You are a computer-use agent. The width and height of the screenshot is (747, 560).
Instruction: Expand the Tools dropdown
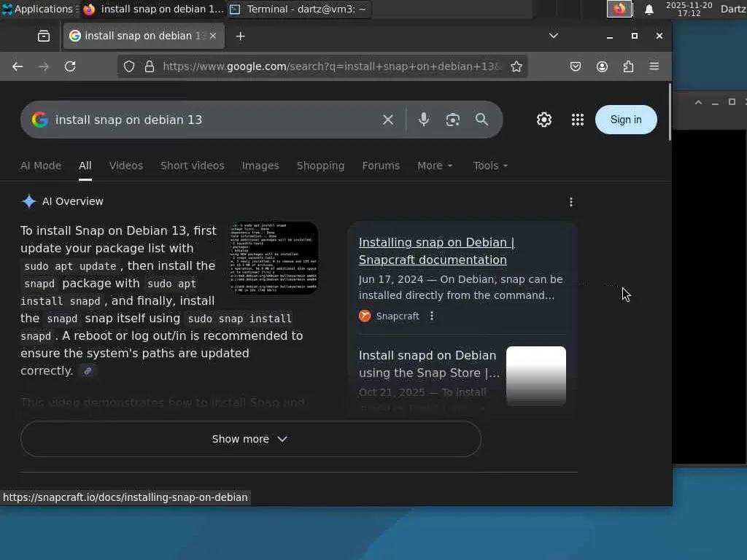pyautogui.click(x=490, y=166)
